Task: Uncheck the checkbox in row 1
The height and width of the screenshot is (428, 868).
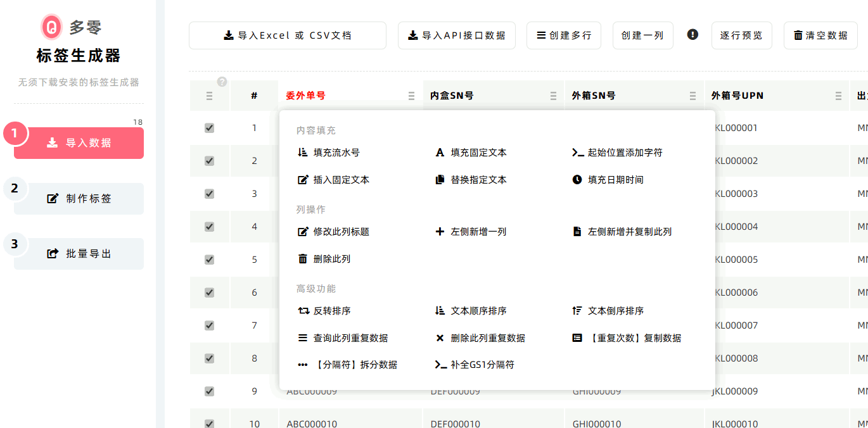Action: point(209,128)
